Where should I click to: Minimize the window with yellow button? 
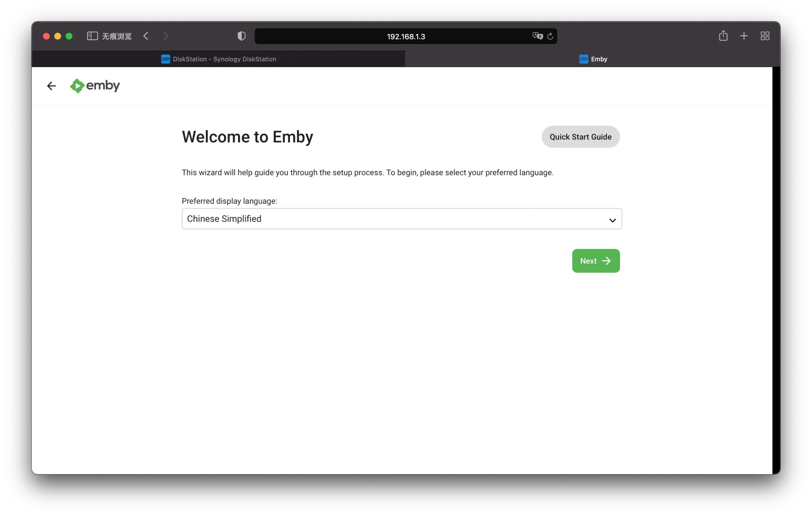click(58, 36)
